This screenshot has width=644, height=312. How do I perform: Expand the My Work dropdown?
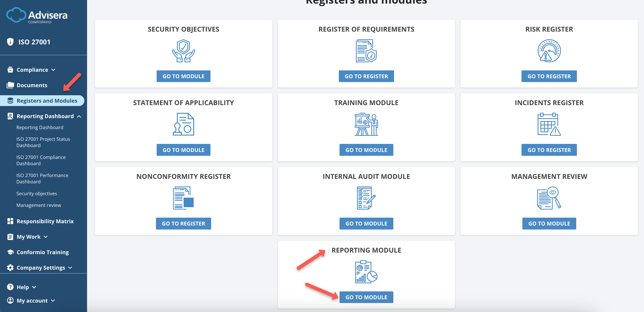click(x=45, y=236)
